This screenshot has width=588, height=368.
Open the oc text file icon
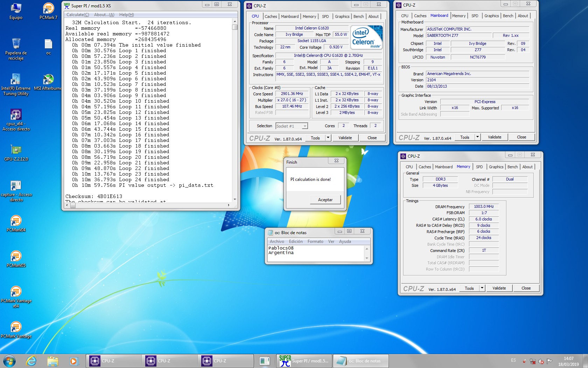click(48, 47)
